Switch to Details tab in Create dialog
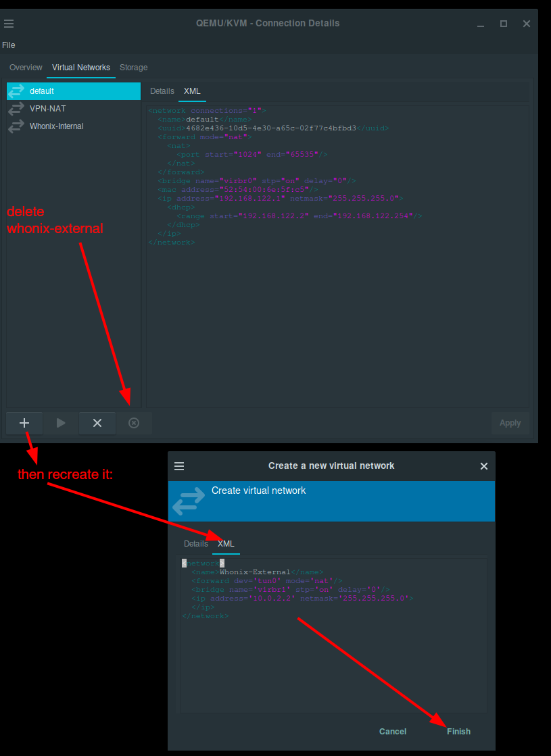Viewport: 551px width, 756px height. click(196, 543)
